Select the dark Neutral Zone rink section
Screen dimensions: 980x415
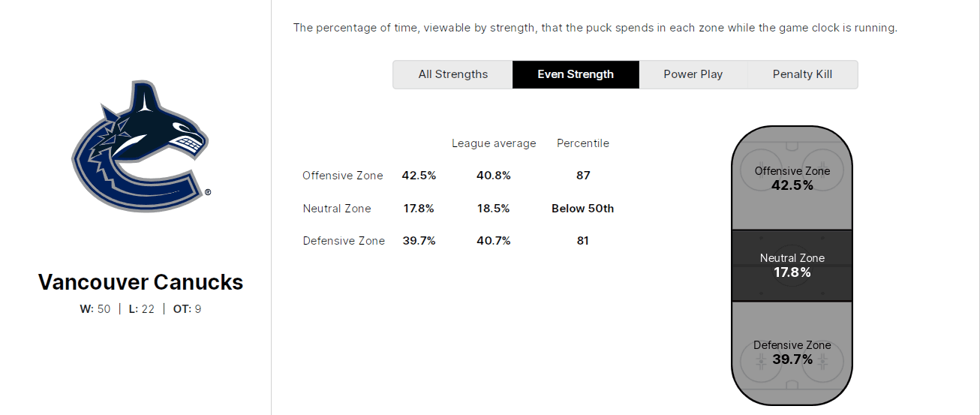pyautogui.click(x=792, y=266)
